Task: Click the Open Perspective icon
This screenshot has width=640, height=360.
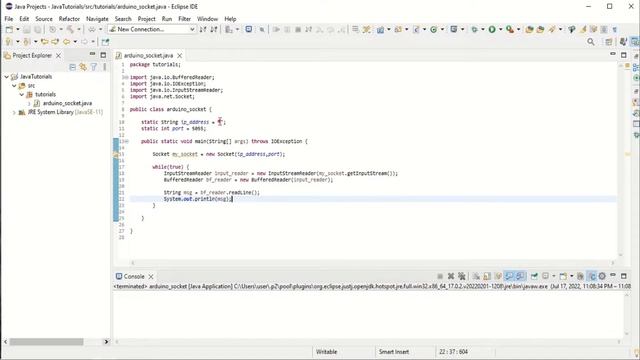Action: (609, 42)
